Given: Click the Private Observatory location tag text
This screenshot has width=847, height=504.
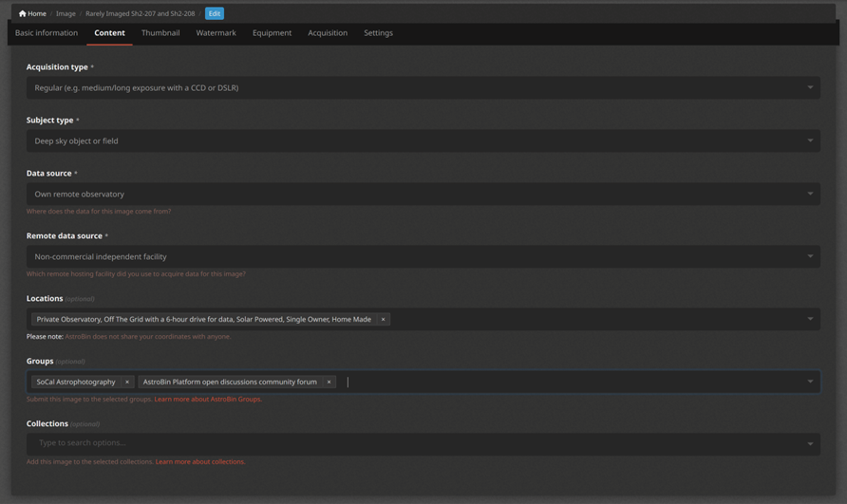Looking at the screenshot, I should [203, 319].
